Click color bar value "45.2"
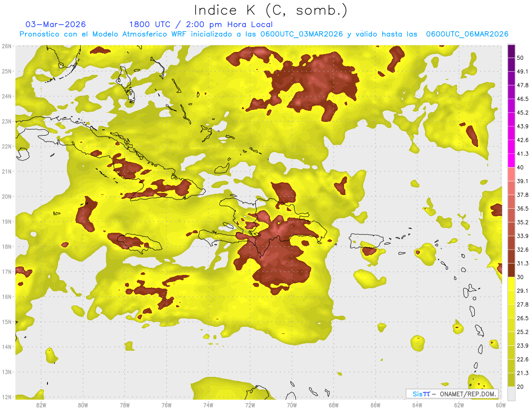 (523, 113)
